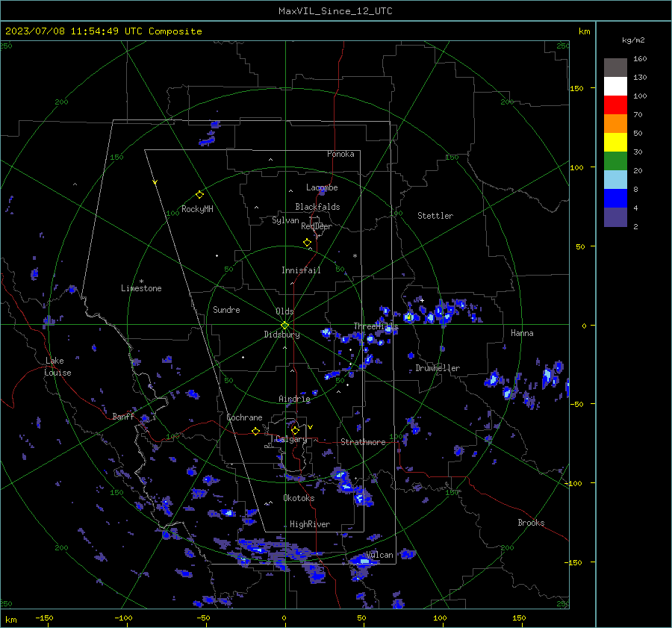Click the RockyMH label
Image resolution: width=672 pixels, height=628 pixels.
pos(197,209)
